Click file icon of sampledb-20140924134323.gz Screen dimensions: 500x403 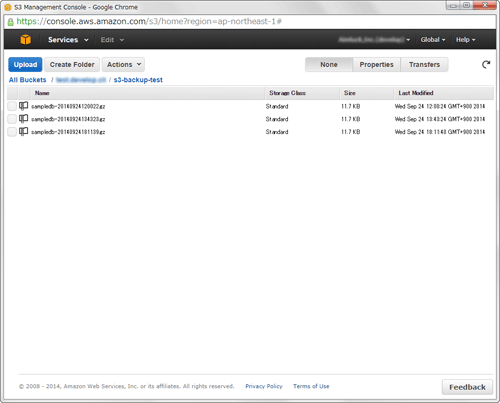pyautogui.click(x=23, y=119)
